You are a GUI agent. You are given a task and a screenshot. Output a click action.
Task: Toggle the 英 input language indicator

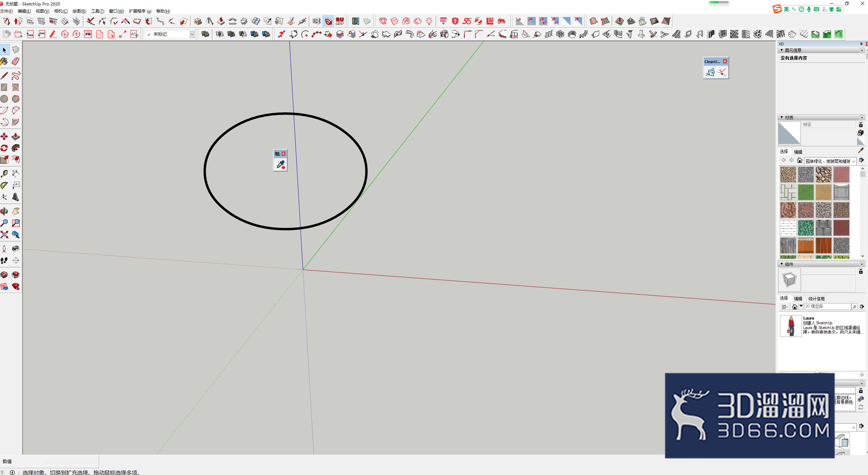(x=786, y=9)
